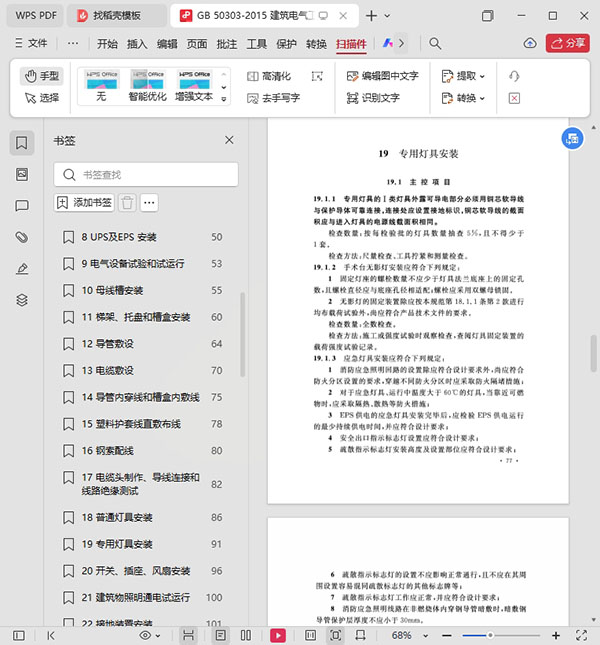Viewport: 600px width, 645px height.
Task: Click the crop frame icon next to 高清化
Action: point(317,76)
